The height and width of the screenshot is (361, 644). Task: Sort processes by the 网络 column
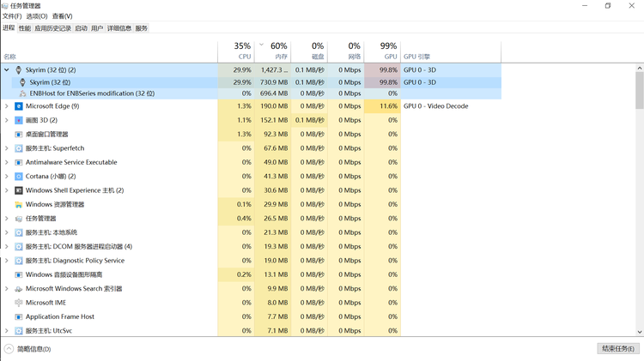click(x=346, y=51)
